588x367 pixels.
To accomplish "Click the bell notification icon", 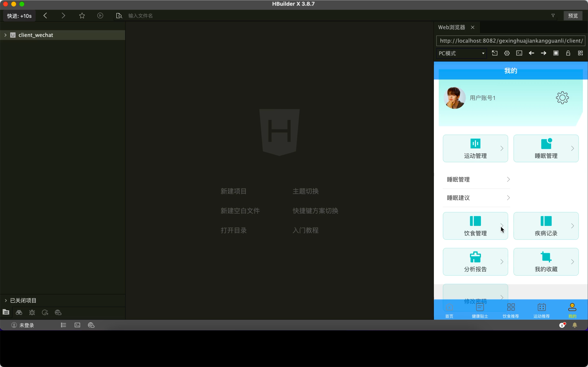I will [x=575, y=325].
